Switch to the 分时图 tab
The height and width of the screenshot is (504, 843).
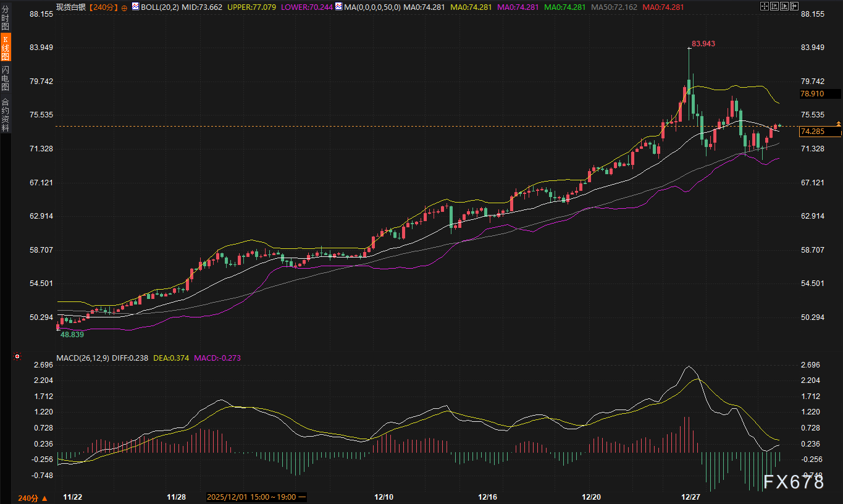(6, 18)
